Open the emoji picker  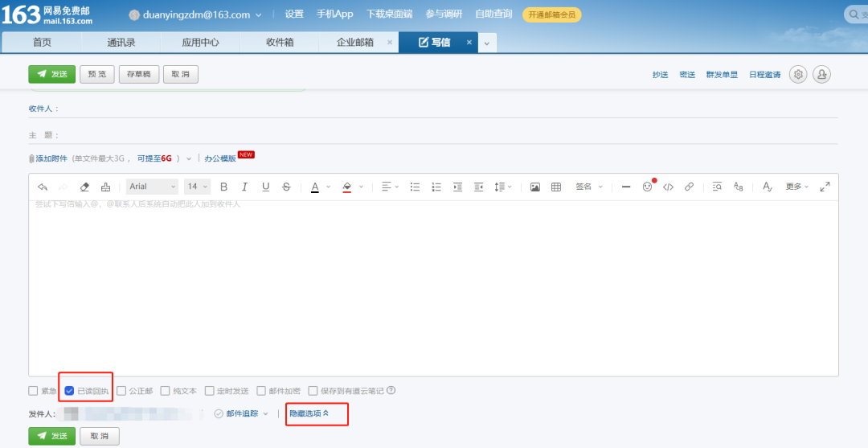(648, 187)
